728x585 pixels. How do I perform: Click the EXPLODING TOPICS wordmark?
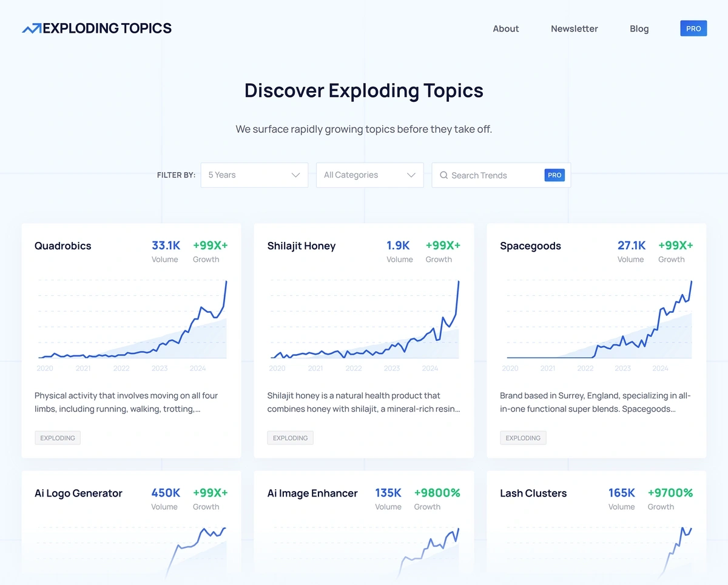tap(107, 28)
